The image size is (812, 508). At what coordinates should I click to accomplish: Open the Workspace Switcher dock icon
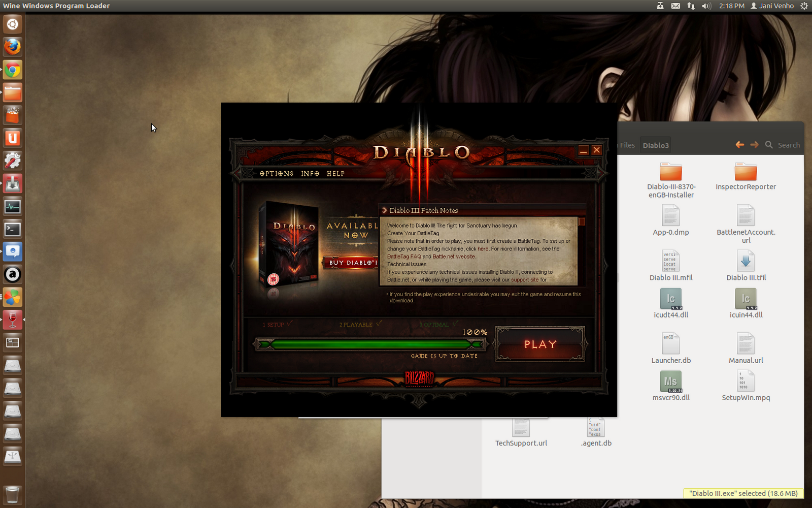[13, 342]
